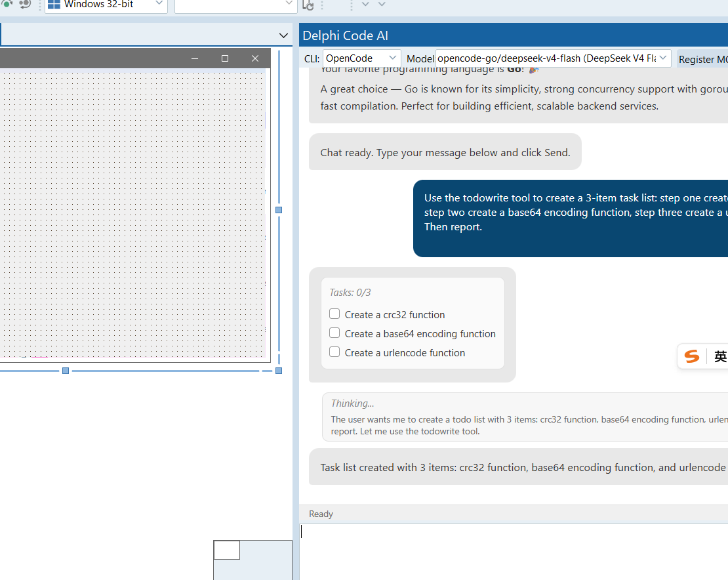
Task: Select the bottom-right corner resize handle of the form
Action: pyautogui.click(x=279, y=371)
